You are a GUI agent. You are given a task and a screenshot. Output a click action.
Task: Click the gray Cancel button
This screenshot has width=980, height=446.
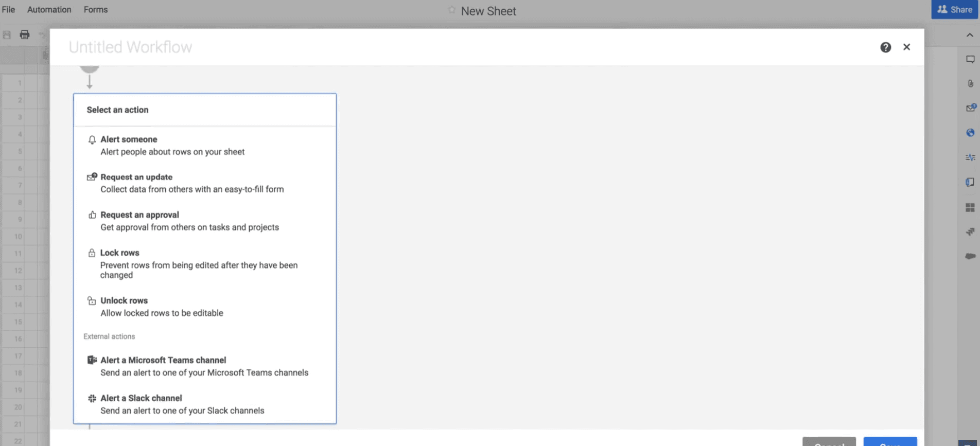click(x=829, y=442)
